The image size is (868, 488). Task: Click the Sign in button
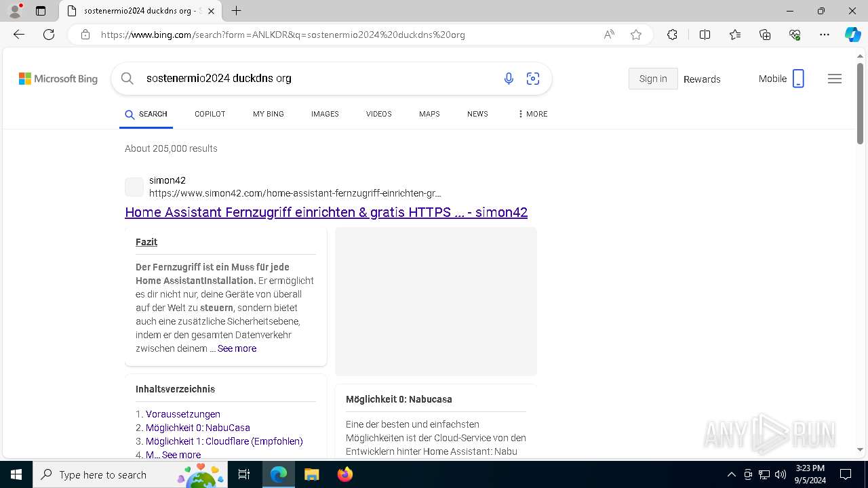653,79
